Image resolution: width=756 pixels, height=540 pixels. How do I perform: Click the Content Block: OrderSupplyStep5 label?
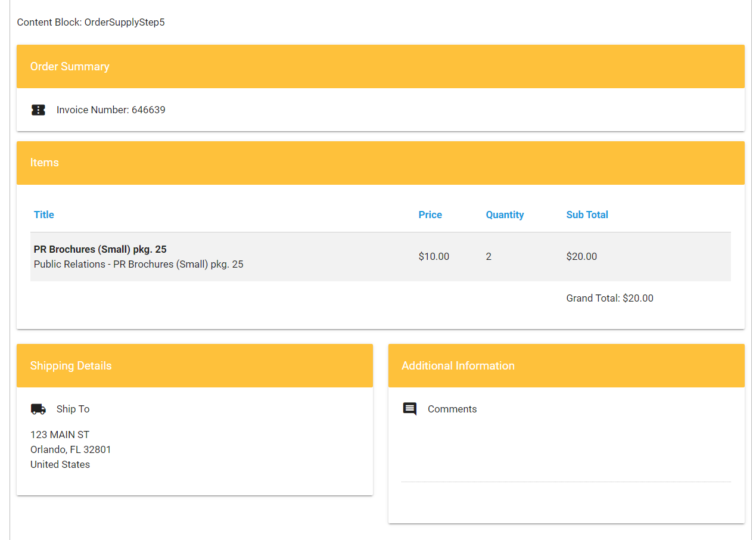(x=91, y=23)
